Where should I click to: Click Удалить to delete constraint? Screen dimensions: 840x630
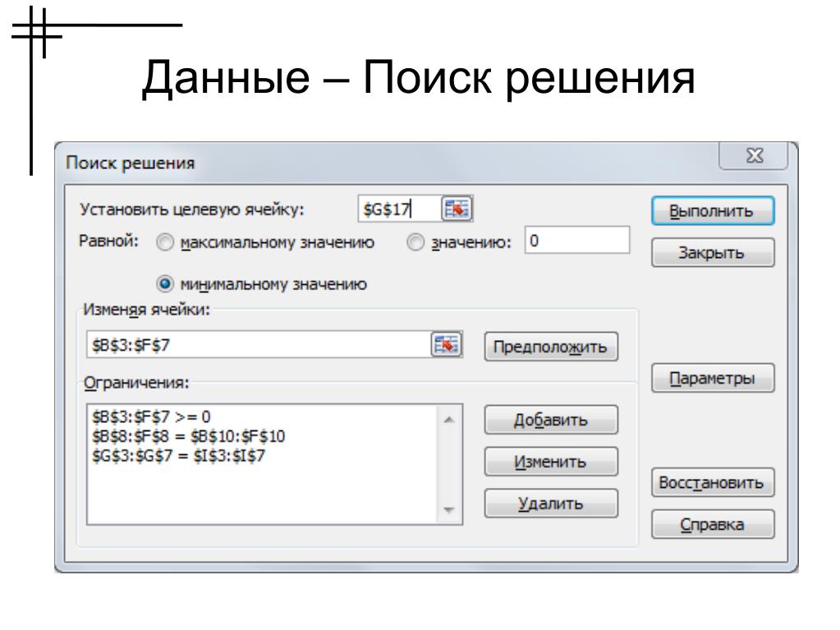pos(550,504)
